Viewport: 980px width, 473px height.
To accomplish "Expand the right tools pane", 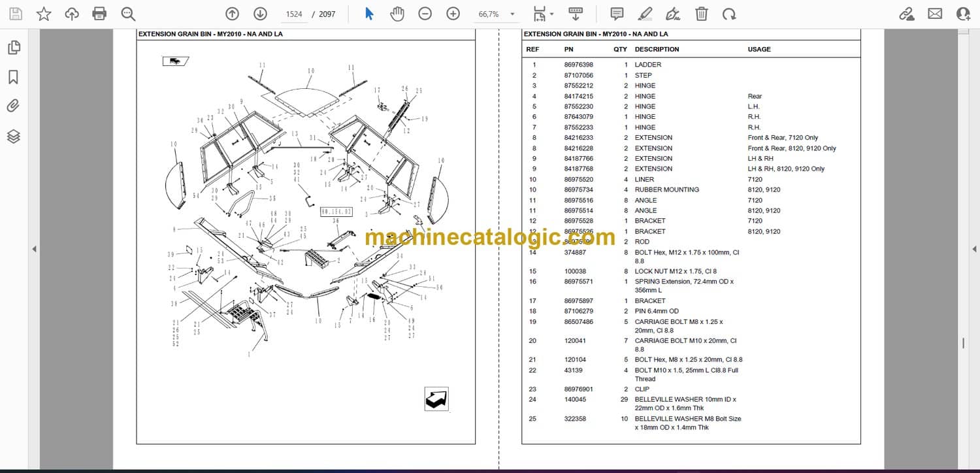I will (974, 249).
